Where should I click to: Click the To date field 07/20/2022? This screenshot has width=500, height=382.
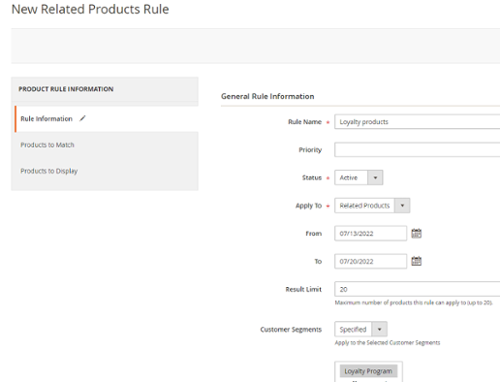(370, 261)
